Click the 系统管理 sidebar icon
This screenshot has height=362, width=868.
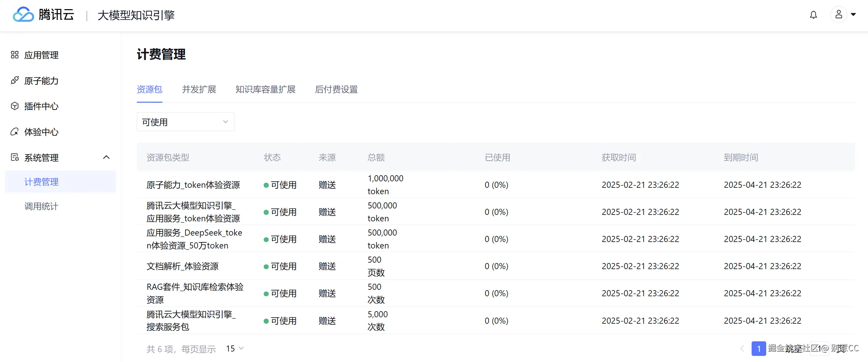tap(15, 158)
